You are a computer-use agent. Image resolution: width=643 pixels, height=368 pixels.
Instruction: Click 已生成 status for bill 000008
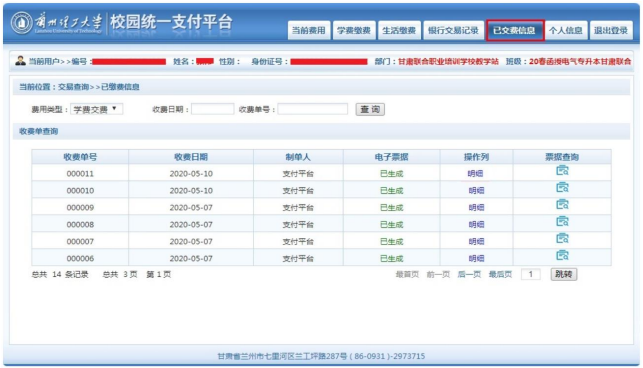392,224
